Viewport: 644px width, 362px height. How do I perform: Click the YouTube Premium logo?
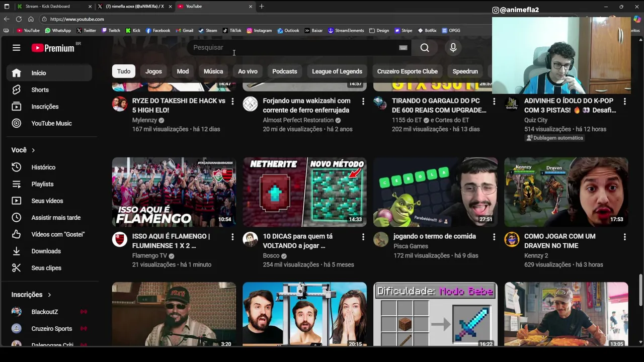[x=53, y=48]
